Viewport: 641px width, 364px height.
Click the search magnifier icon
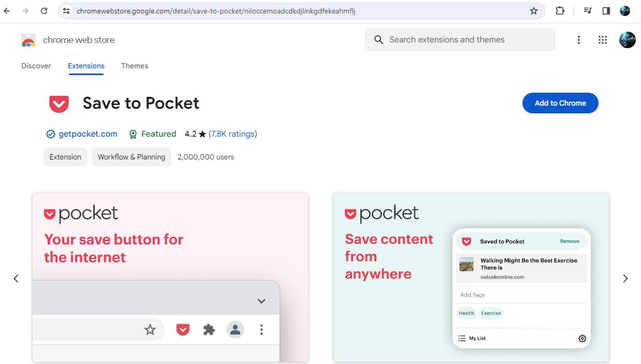tap(378, 40)
